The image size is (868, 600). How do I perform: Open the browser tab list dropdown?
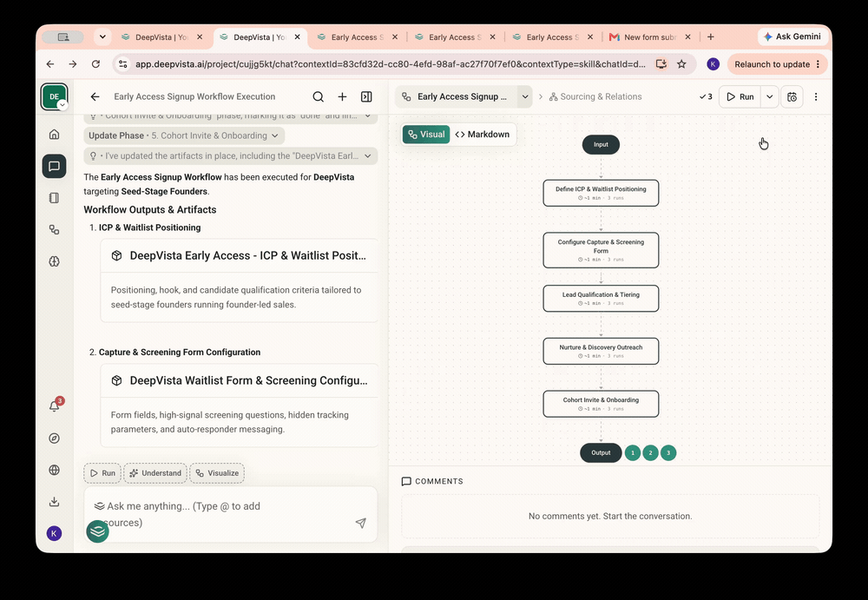tap(102, 37)
